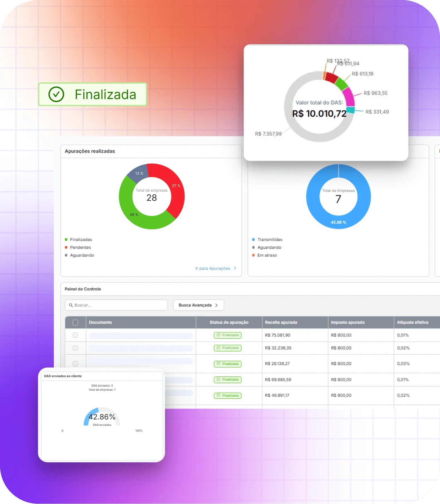The height and width of the screenshot is (504, 440).
Task: Open the Ir para Apurações link
Action: tap(213, 268)
